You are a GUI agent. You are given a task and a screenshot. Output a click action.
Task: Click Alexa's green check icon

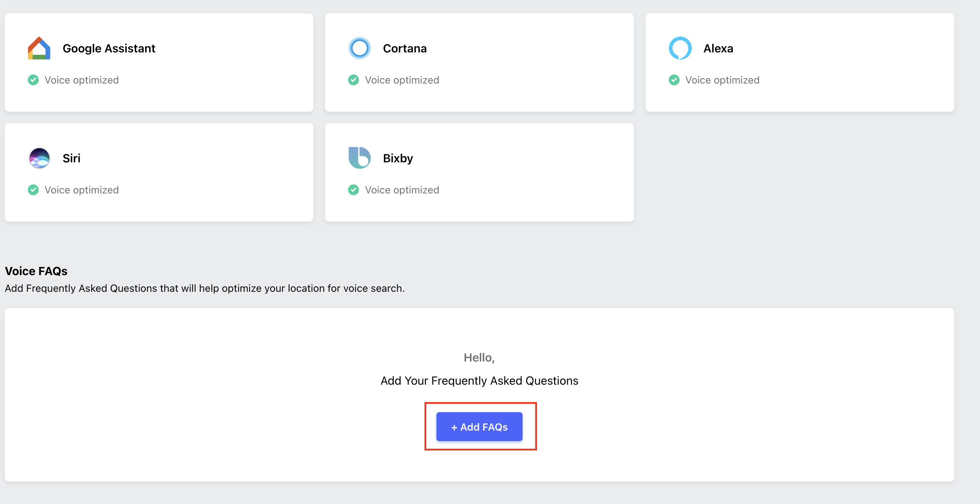click(x=674, y=80)
